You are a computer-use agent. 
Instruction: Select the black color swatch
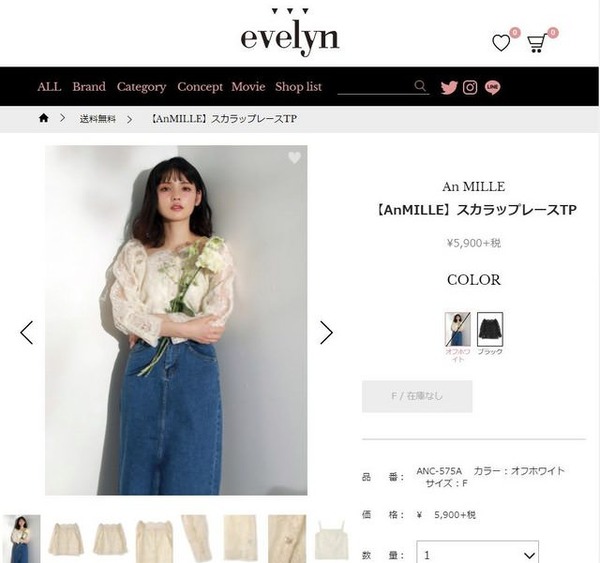click(490, 329)
